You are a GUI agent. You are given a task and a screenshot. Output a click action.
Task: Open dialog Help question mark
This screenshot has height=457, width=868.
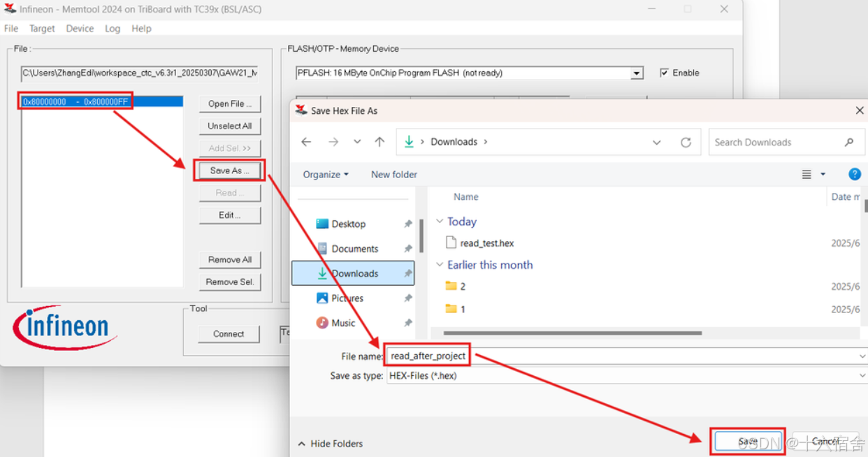click(854, 174)
